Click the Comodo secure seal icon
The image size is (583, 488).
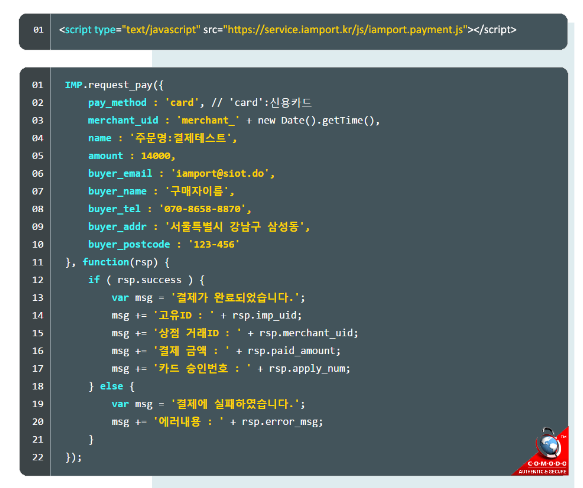(541, 452)
